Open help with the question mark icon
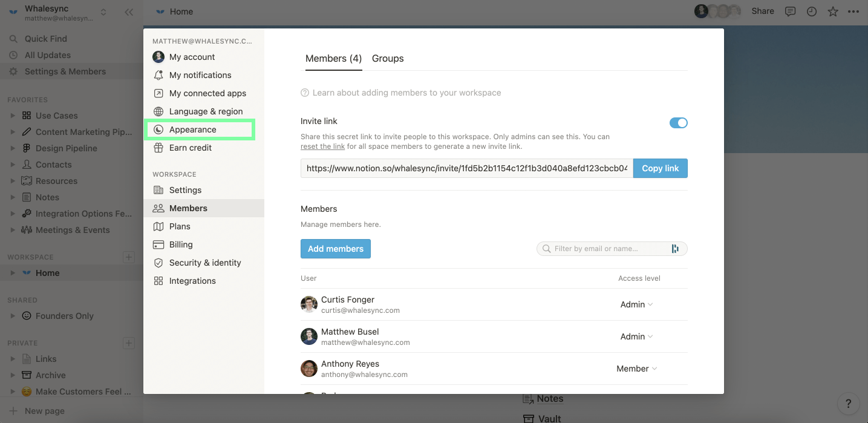868x423 pixels. [848, 404]
